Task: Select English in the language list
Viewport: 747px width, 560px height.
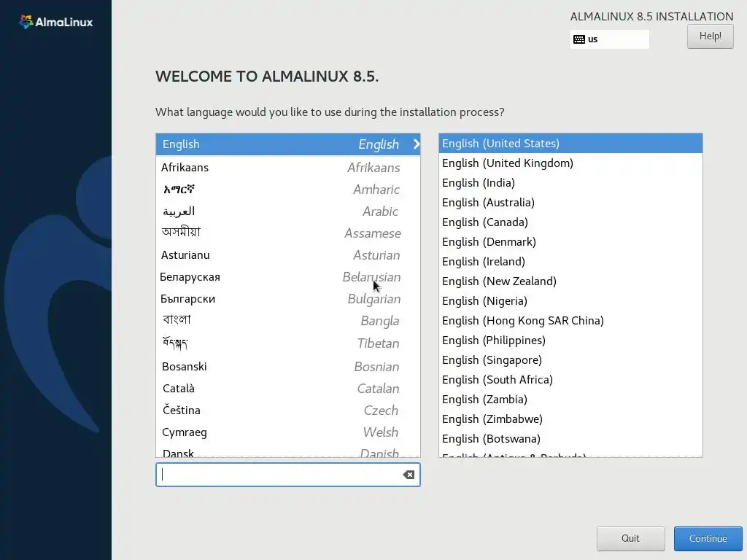Action: 287,144
